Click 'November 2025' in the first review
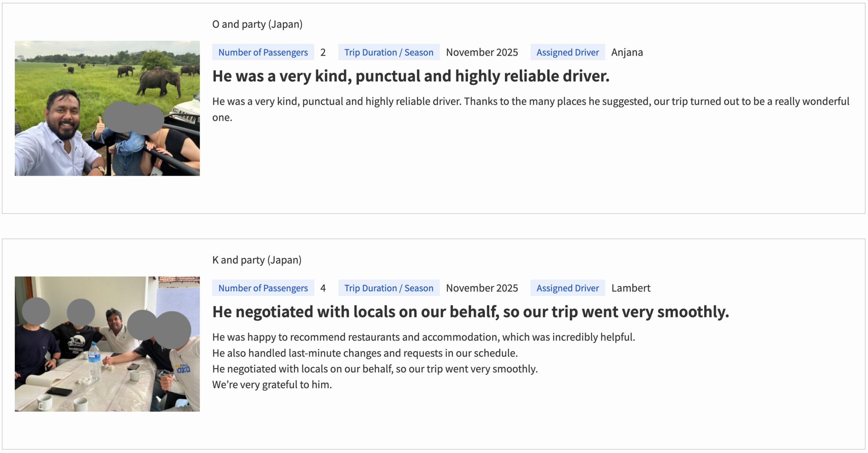Image resolution: width=868 pixels, height=453 pixels. tap(482, 52)
